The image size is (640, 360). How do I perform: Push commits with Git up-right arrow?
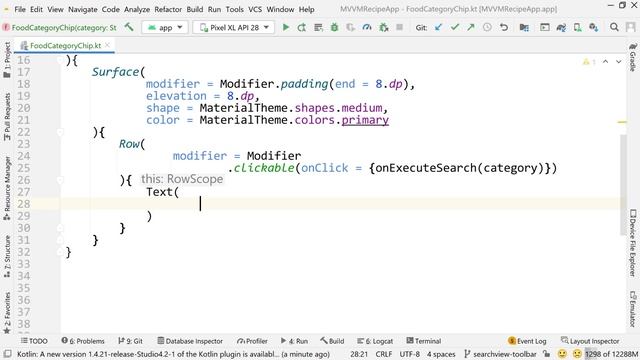point(471,27)
